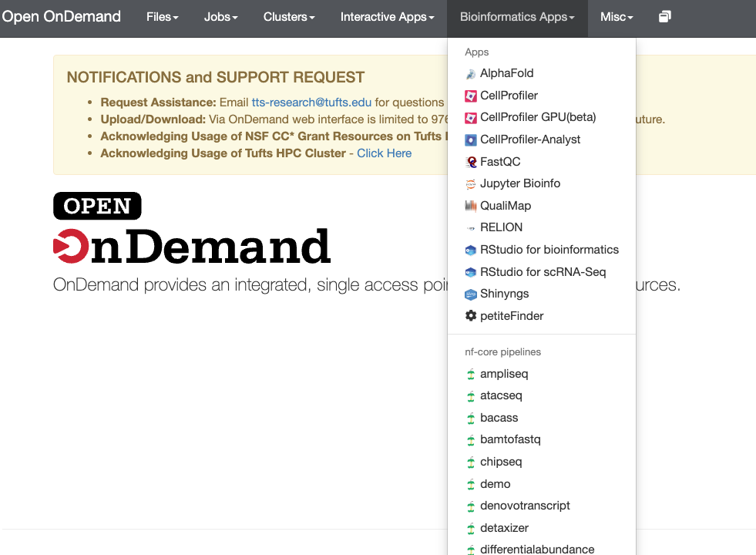Image resolution: width=756 pixels, height=555 pixels.
Task: Click the nf-core icon beside denovotranscript
Action: pyautogui.click(x=471, y=506)
